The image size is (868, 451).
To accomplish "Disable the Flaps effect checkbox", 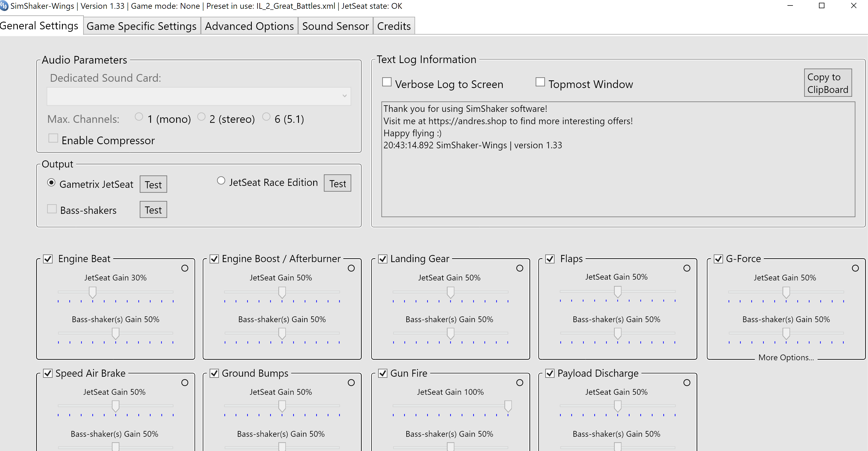I will point(550,259).
